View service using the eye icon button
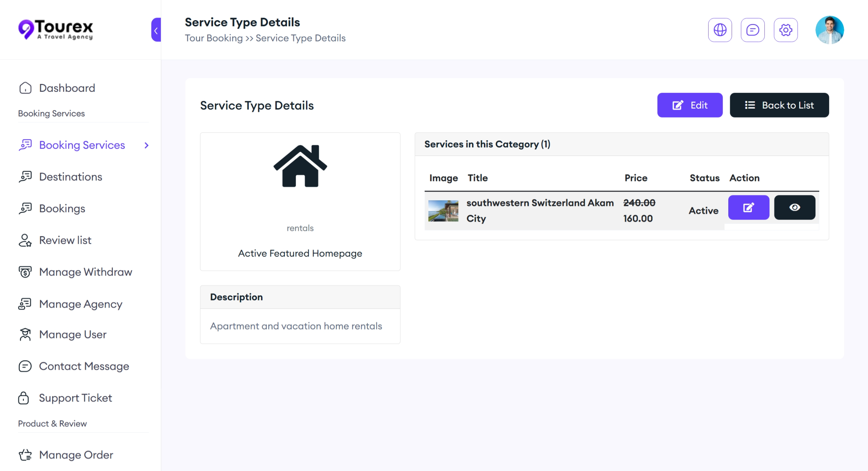Viewport: 868px width, 471px height. (794, 207)
